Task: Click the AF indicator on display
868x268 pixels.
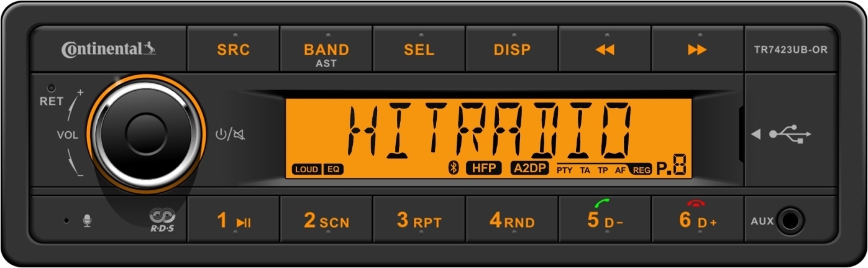Action: pyautogui.click(x=620, y=170)
